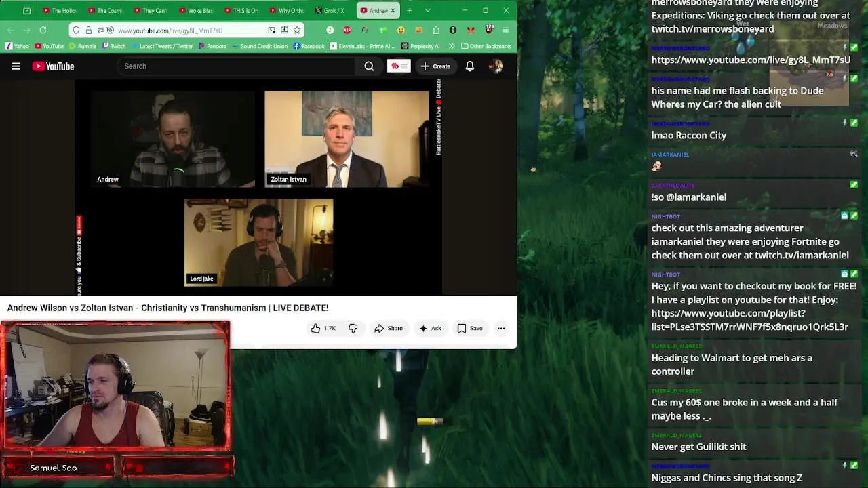Open a new tab with plus button

tap(410, 10)
